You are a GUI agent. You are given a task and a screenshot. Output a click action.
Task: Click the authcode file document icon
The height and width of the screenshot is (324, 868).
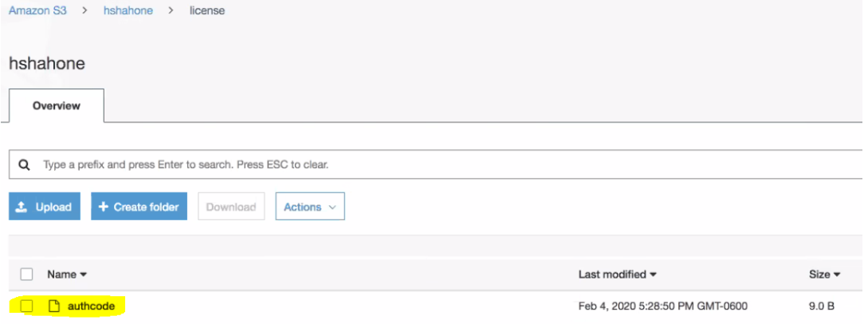tap(54, 306)
